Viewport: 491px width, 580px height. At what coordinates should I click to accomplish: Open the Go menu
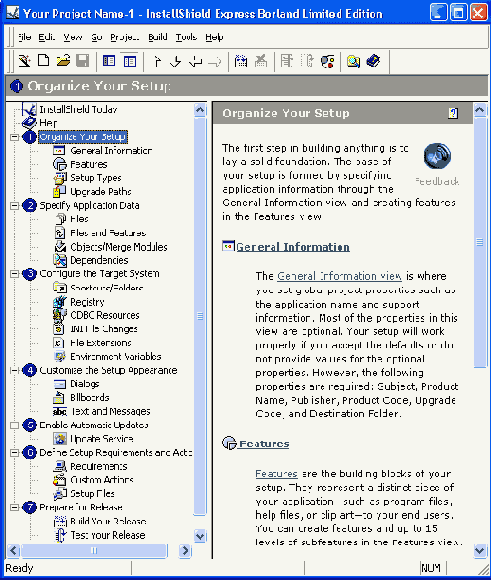pos(97,37)
